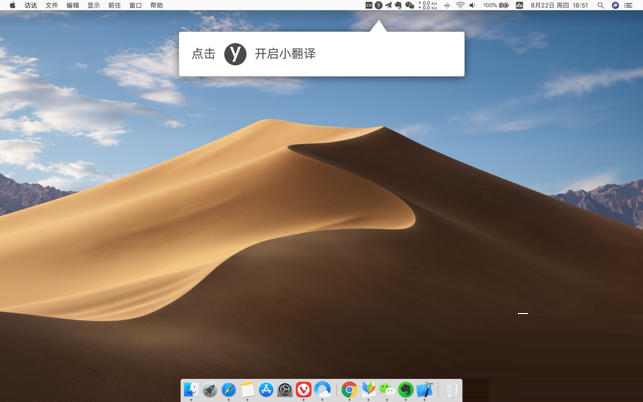Click the Y logo in the translation popup
This screenshot has height=402, width=643.
234,54
